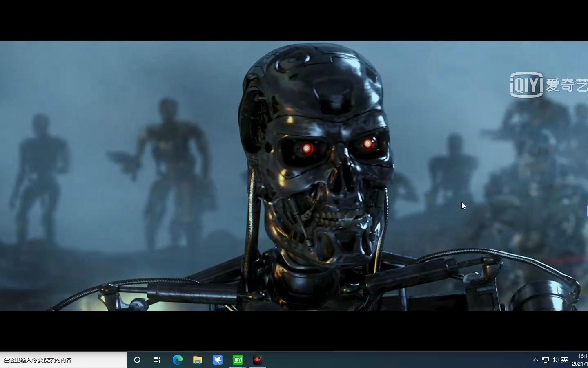The image size is (588, 368).
Task: Click the playing video frame to pause
Action: tap(294, 176)
